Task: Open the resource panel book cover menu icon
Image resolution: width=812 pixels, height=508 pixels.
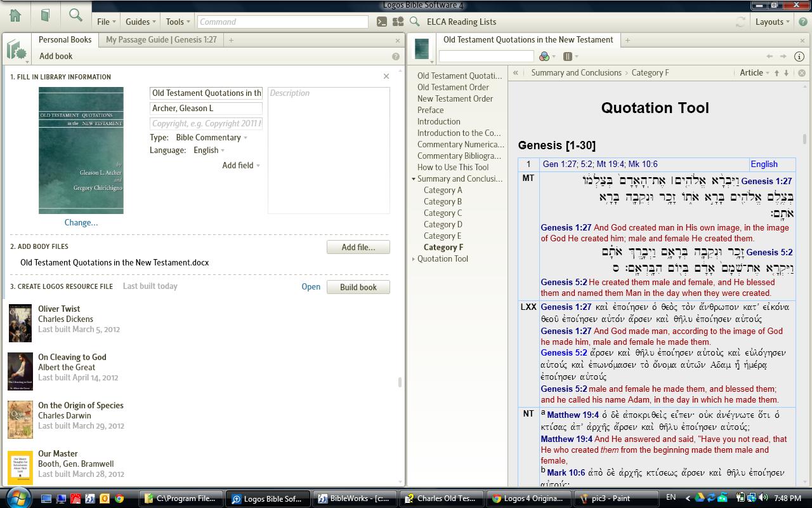Action: click(421, 49)
